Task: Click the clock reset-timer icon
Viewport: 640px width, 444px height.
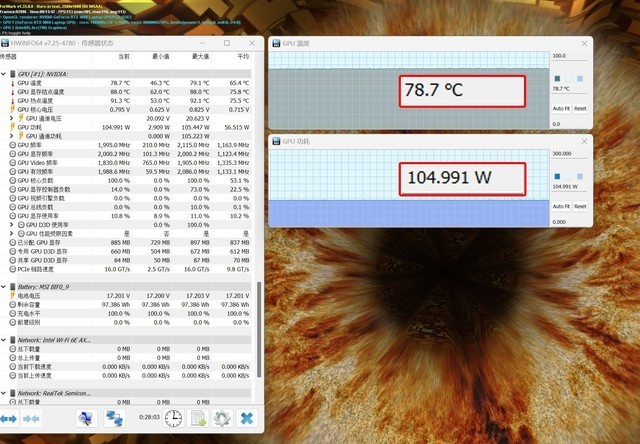Action: 173,419
